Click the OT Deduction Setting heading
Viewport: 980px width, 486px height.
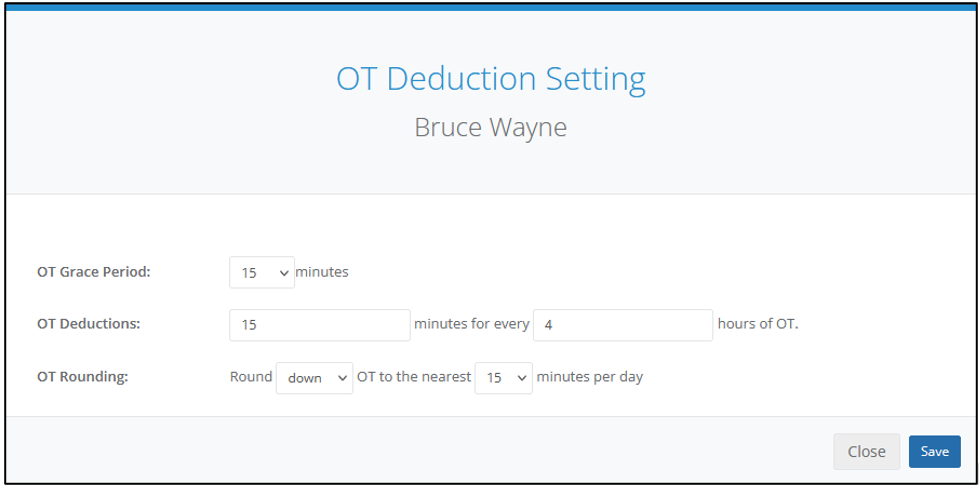pos(491,79)
